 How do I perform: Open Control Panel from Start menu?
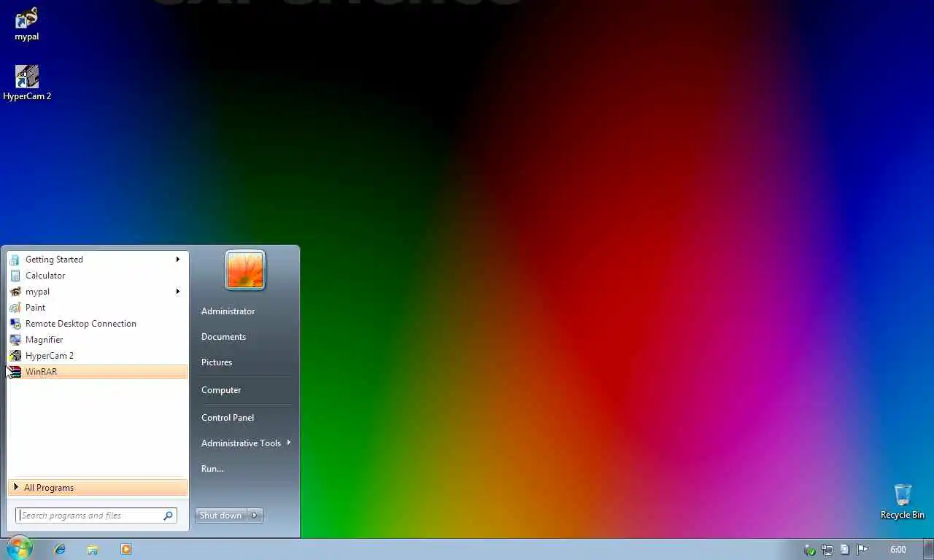pyautogui.click(x=228, y=418)
